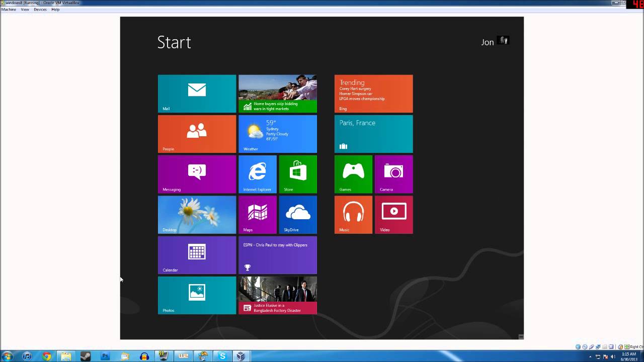Click the VirtualBox hard disk status icon

[x=578, y=347]
